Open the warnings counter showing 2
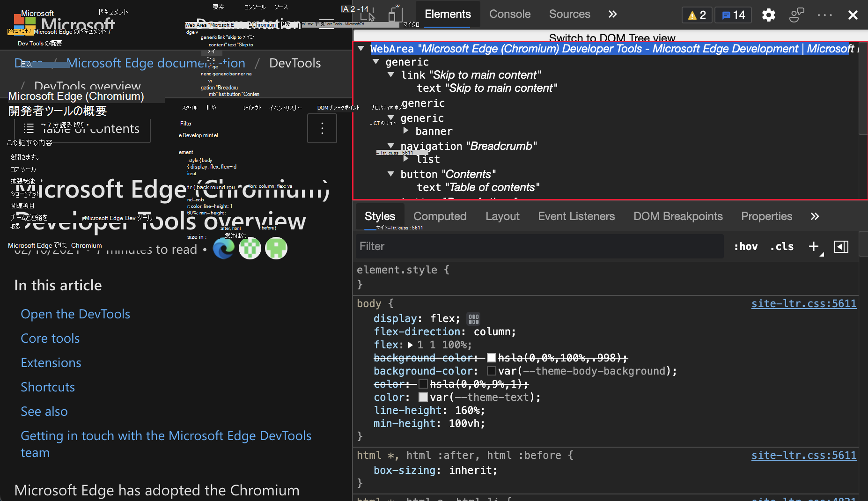868x501 pixels. tap(697, 15)
